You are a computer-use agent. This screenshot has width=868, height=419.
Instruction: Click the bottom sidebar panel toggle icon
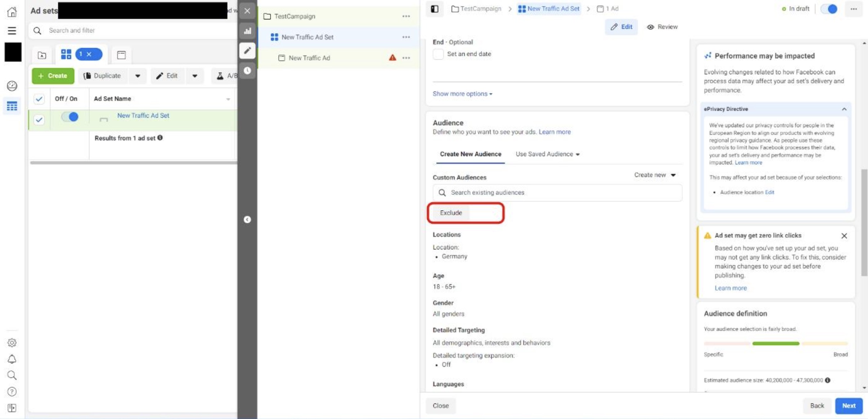click(12, 408)
